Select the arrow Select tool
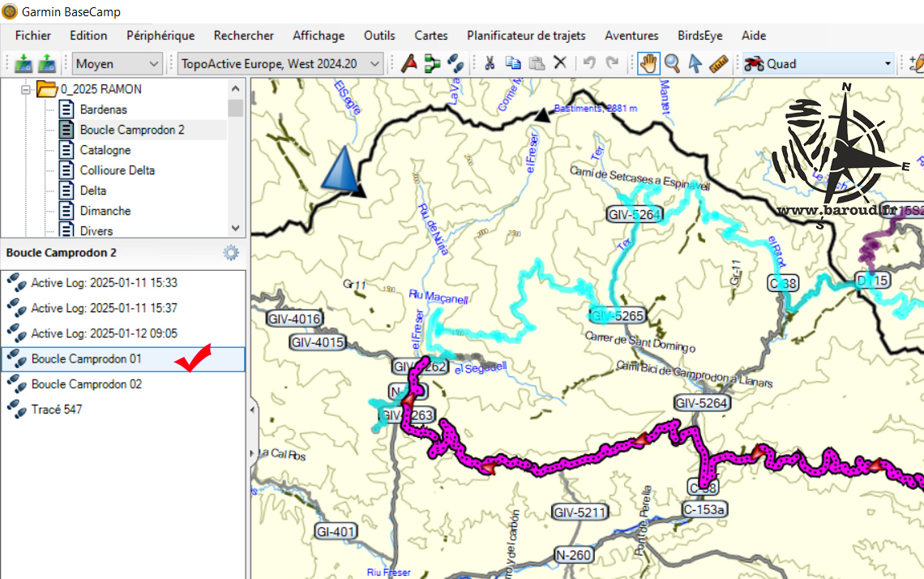Viewport: 924px width, 579px height. pyautogui.click(x=695, y=64)
